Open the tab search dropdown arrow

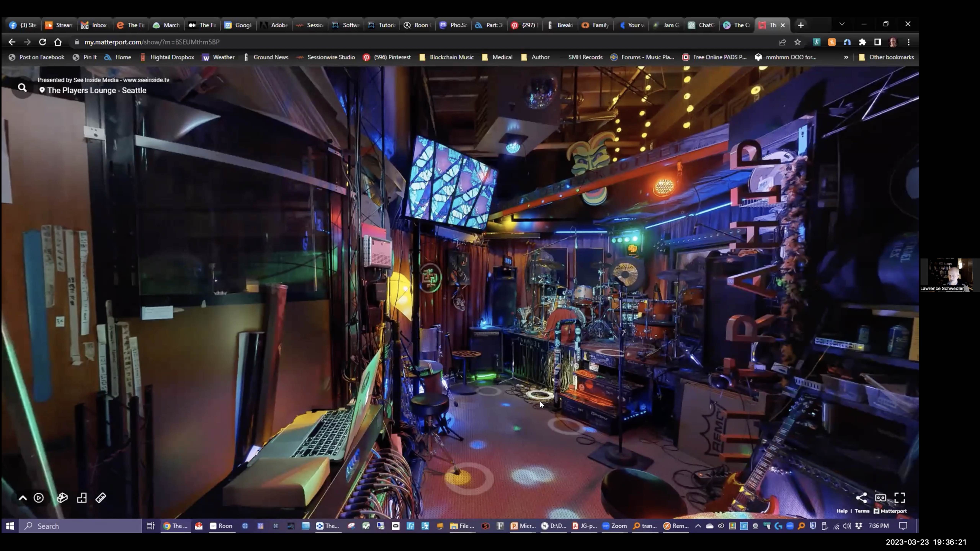(842, 24)
